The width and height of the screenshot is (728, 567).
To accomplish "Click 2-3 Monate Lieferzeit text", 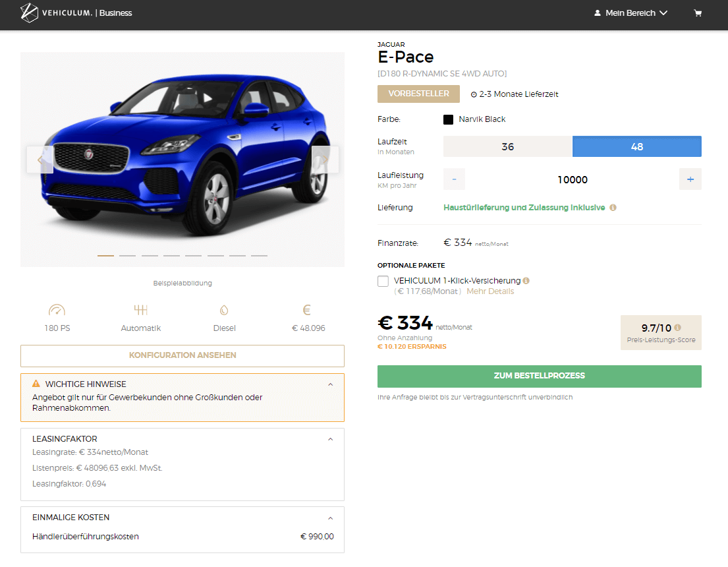I will click(x=518, y=94).
